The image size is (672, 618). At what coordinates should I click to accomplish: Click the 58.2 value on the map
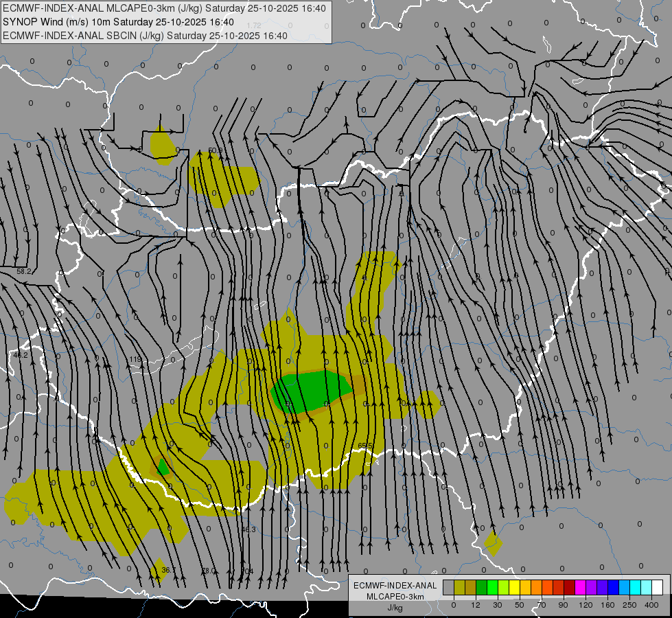24,271
